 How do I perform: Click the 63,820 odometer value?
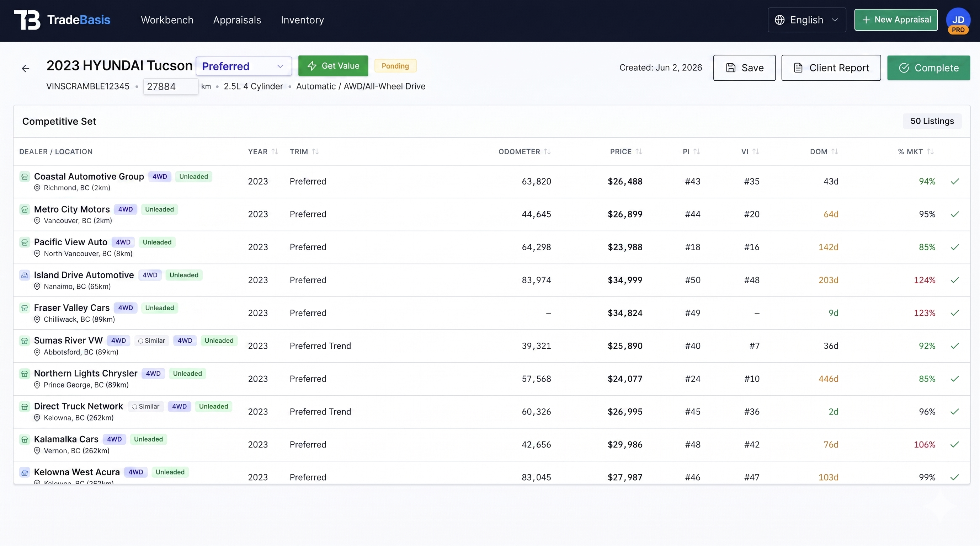click(537, 181)
